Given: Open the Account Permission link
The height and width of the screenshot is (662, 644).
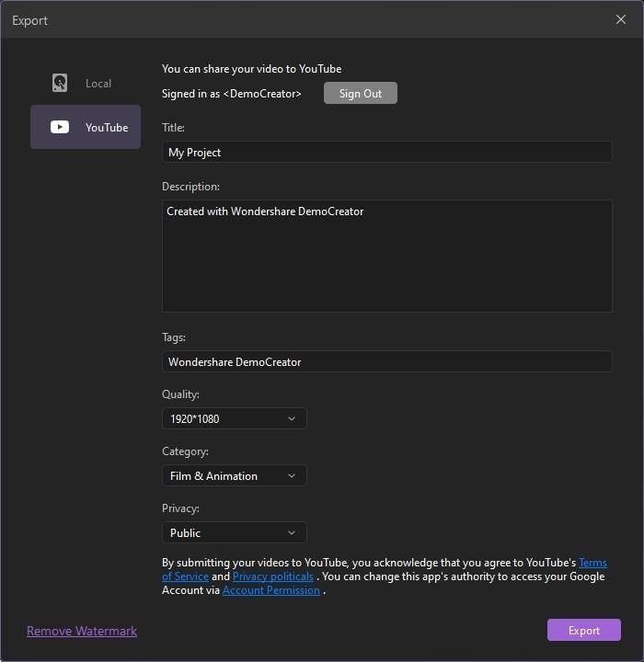Looking at the screenshot, I should (x=271, y=590).
